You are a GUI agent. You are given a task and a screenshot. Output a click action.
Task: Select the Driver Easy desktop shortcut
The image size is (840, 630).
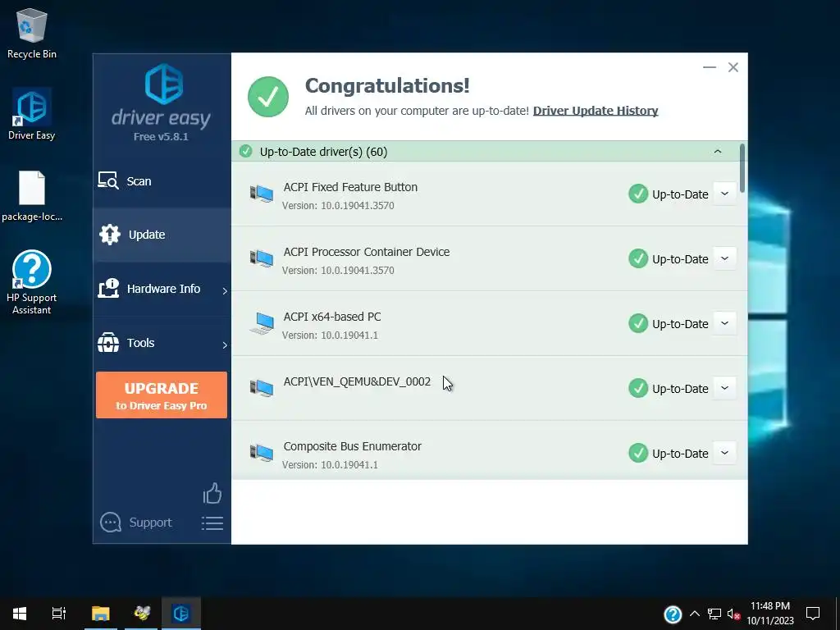click(32, 114)
